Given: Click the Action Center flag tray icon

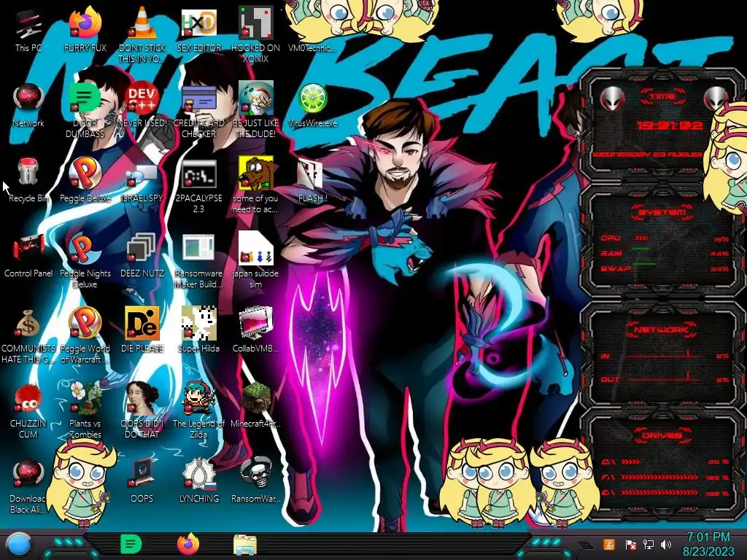Looking at the screenshot, I should 631,545.
